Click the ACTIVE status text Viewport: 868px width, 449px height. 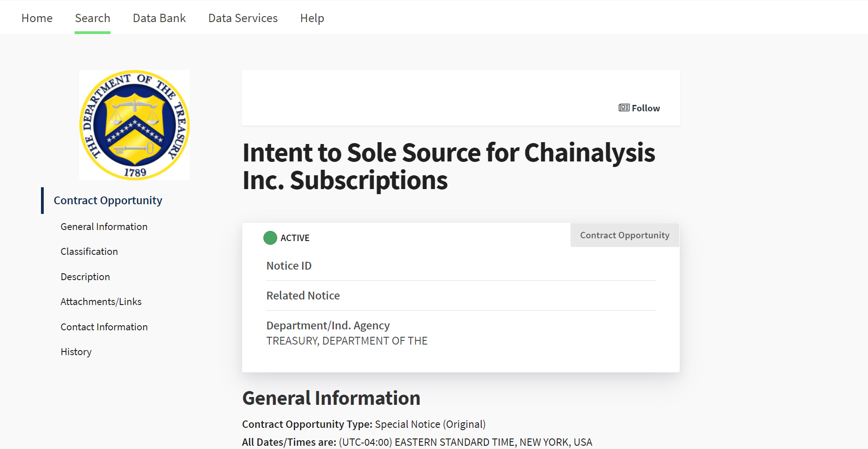pos(295,238)
